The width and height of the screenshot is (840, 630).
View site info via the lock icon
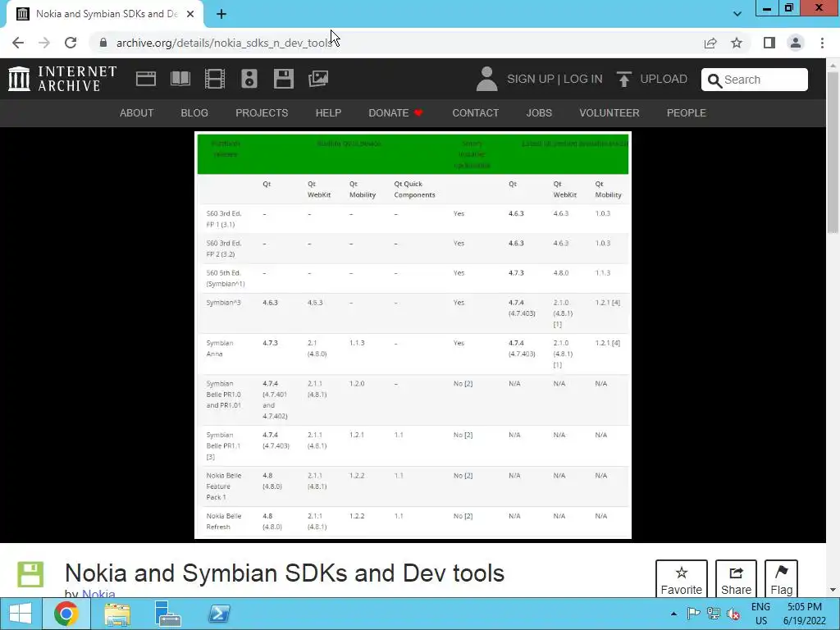tap(103, 43)
